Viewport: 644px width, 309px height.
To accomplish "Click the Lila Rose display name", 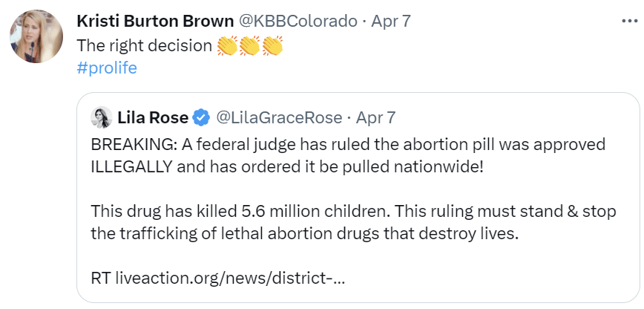I will point(152,117).
